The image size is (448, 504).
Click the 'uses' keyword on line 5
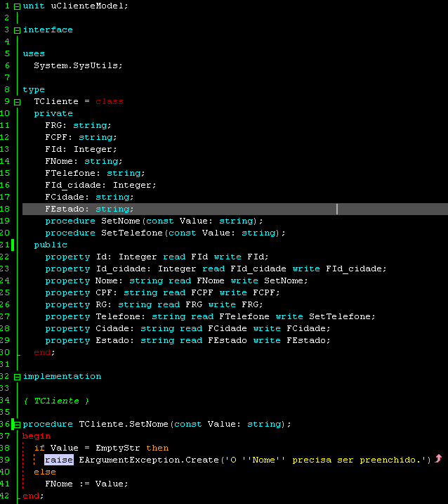pyautogui.click(x=34, y=53)
